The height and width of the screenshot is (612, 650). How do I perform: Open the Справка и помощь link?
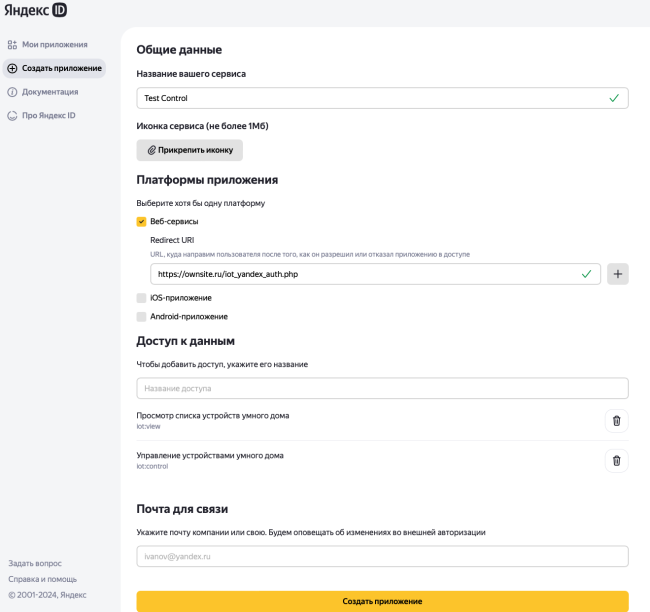pos(42,579)
